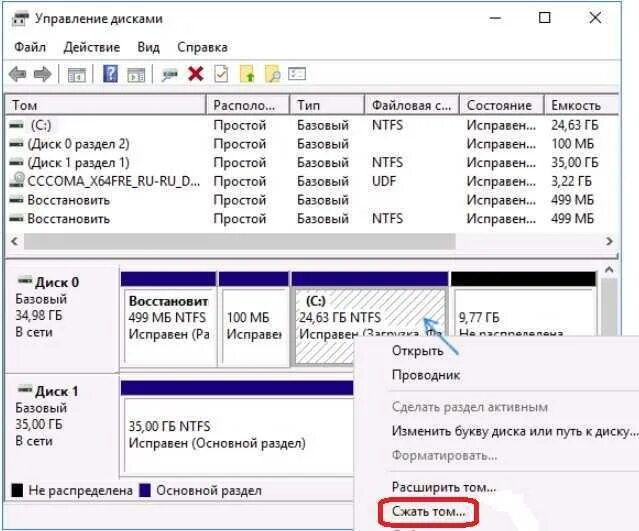Image resolution: width=639 pixels, height=531 pixels.
Task: Click the drive icon next to (C:) row
Action: (x=17, y=125)
